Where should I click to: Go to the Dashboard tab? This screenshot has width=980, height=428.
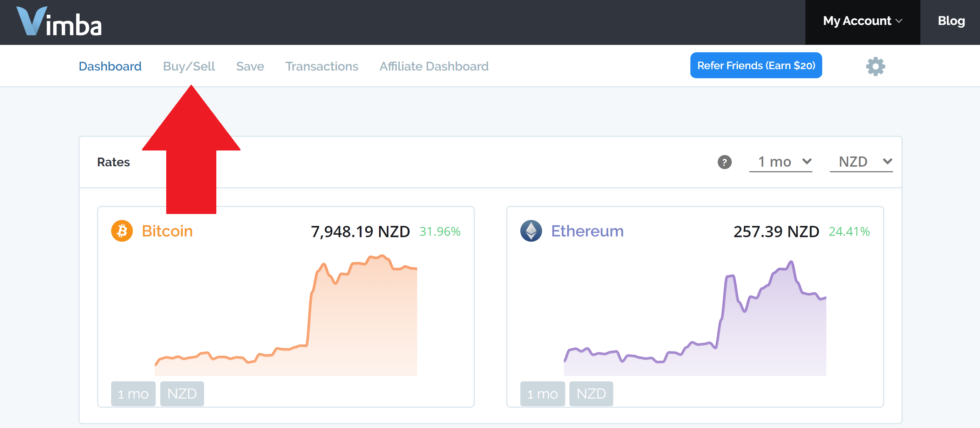(x=110, y=66)
